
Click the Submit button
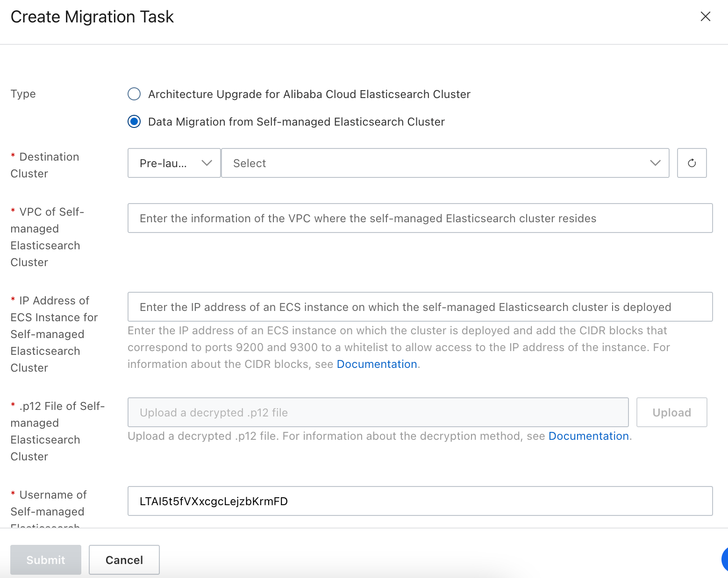(46, 560)
